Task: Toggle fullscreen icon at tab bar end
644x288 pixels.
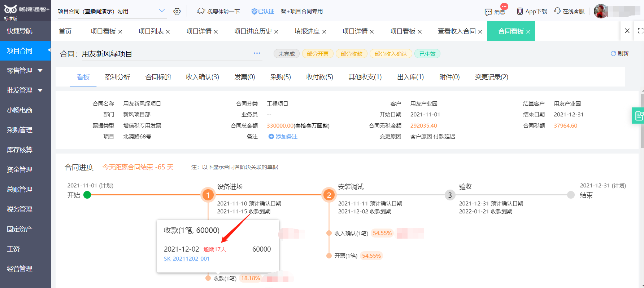Action: [x=640, y=31]
